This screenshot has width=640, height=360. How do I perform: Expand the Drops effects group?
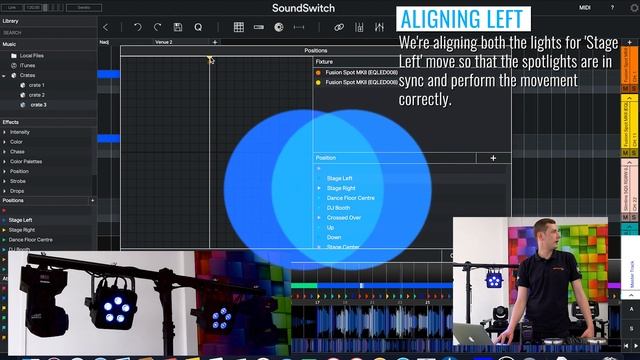click(x=4, y=191)
